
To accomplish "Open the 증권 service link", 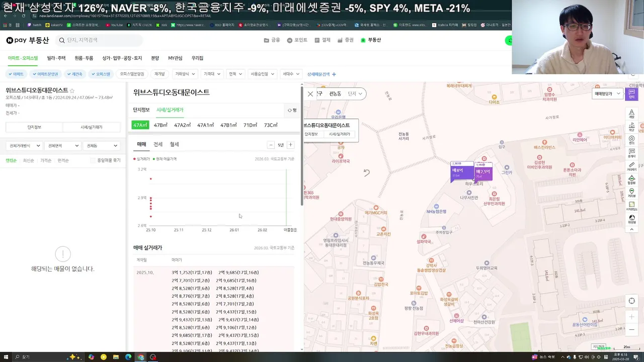I will [346, 40].
